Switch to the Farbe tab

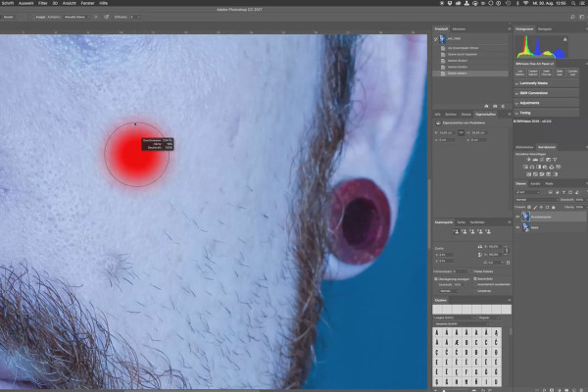pyautogui.click(x=462, y=222)
